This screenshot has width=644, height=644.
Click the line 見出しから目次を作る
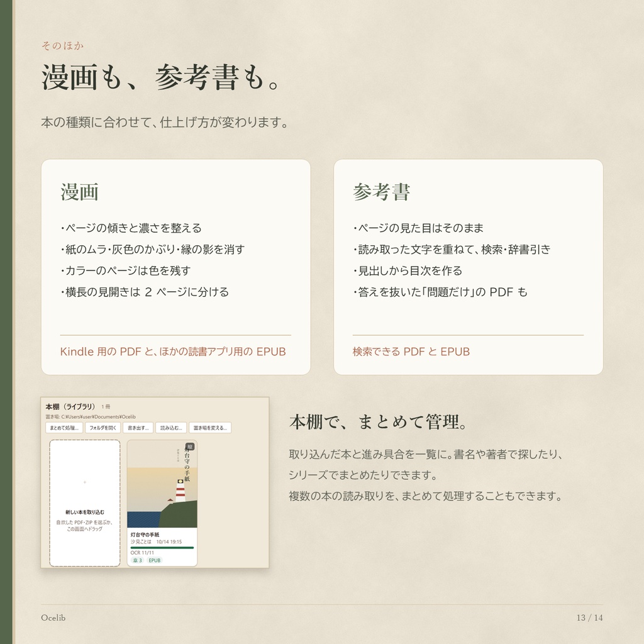click(408, 270)
